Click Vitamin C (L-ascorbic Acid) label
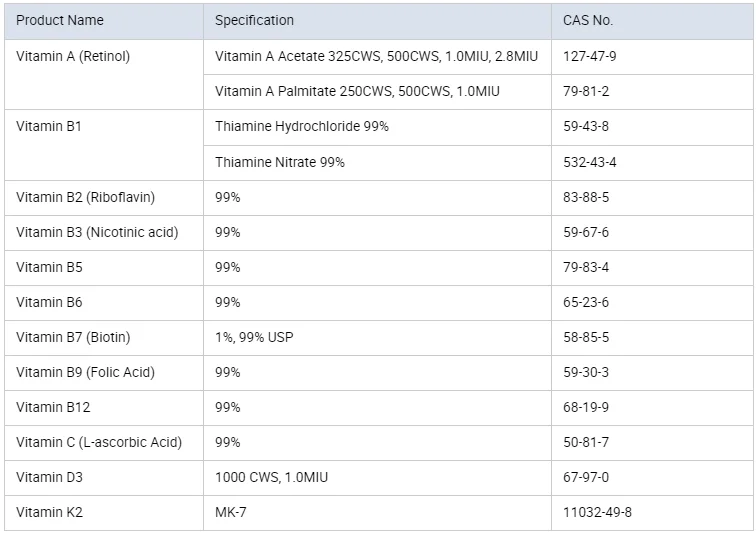 pyautogui.click(x=99, y=442)
